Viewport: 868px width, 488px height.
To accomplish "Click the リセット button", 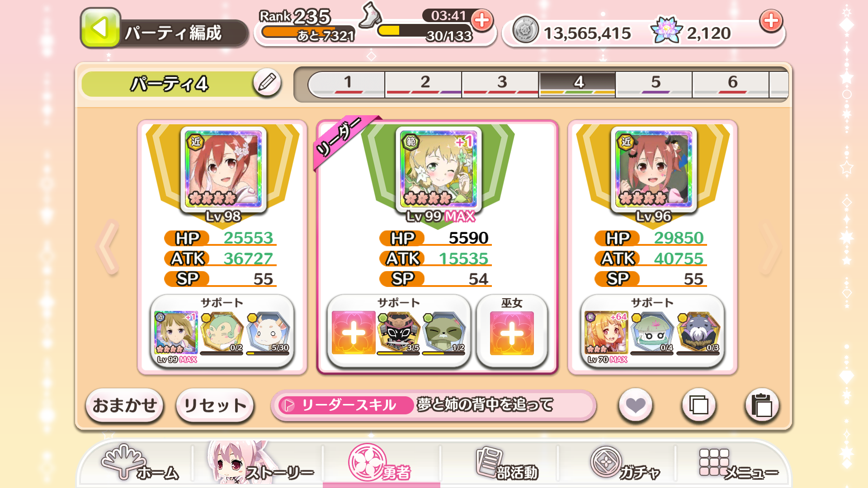I will point(215,405).
